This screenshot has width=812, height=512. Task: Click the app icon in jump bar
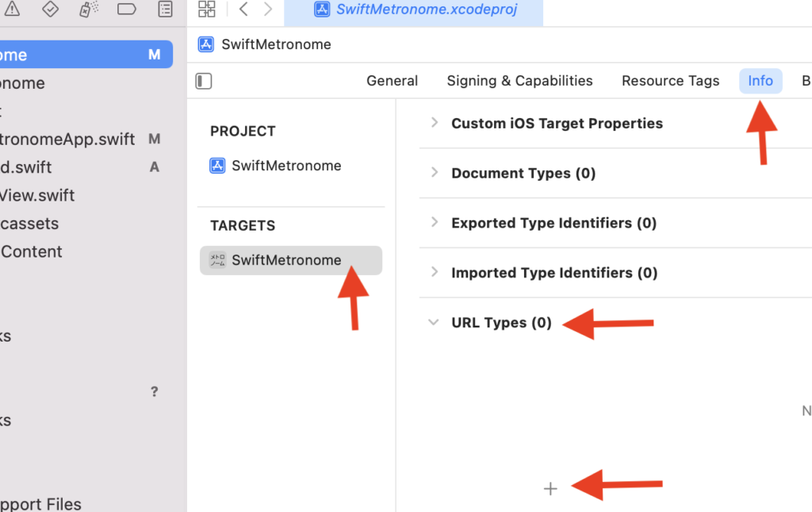coord(206,44)
